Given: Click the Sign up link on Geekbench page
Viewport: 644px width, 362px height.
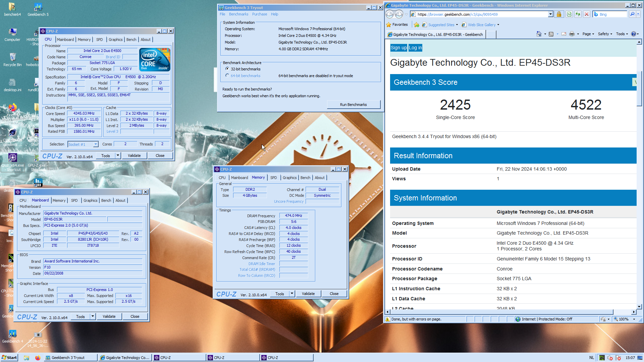Looking at the screenshot, I should [398, 48].
